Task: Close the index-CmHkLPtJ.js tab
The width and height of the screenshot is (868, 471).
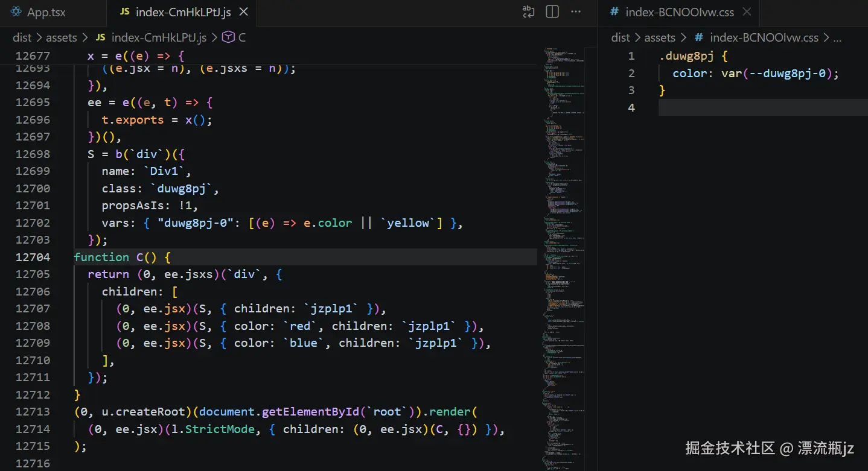Action: point(244,11)
